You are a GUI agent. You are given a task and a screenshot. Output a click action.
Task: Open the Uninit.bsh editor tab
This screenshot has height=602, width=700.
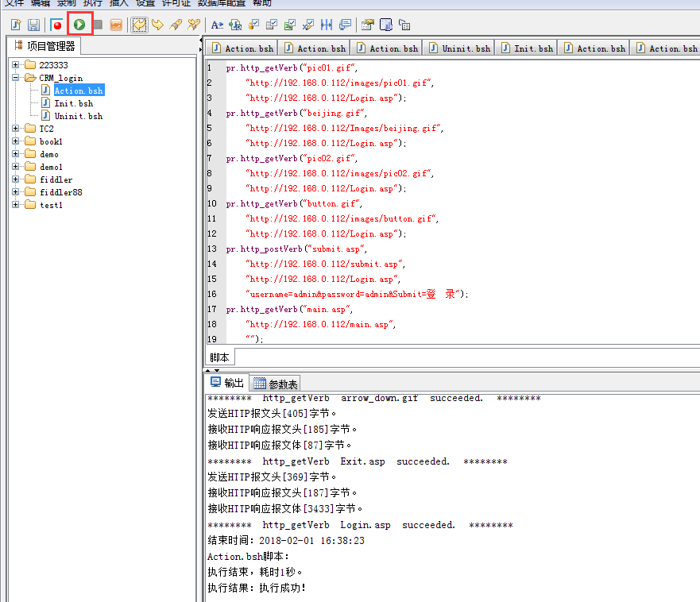(459, 48)
